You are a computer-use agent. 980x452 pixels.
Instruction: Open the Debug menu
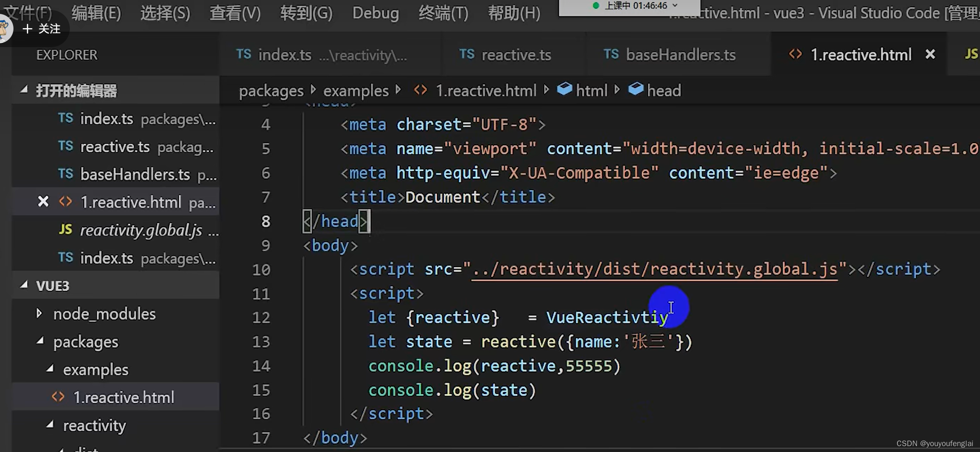(375, 13)
